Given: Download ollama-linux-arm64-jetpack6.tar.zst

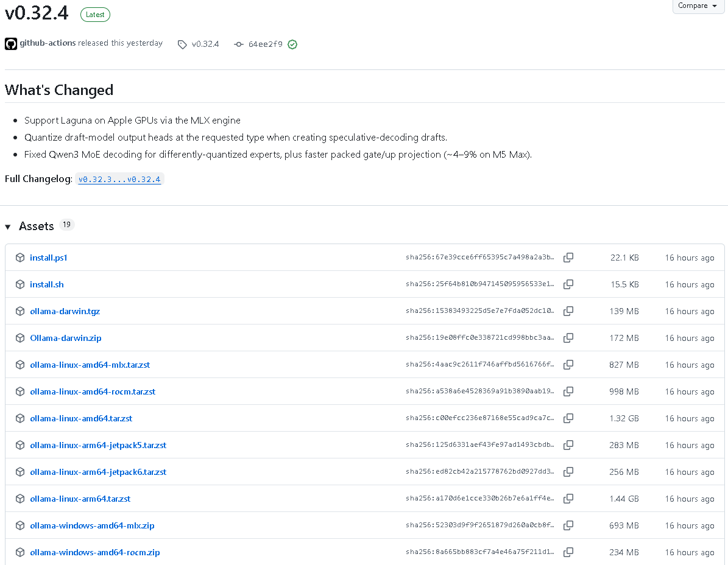Looking at the screenshot, I should (x=98, y=472).
